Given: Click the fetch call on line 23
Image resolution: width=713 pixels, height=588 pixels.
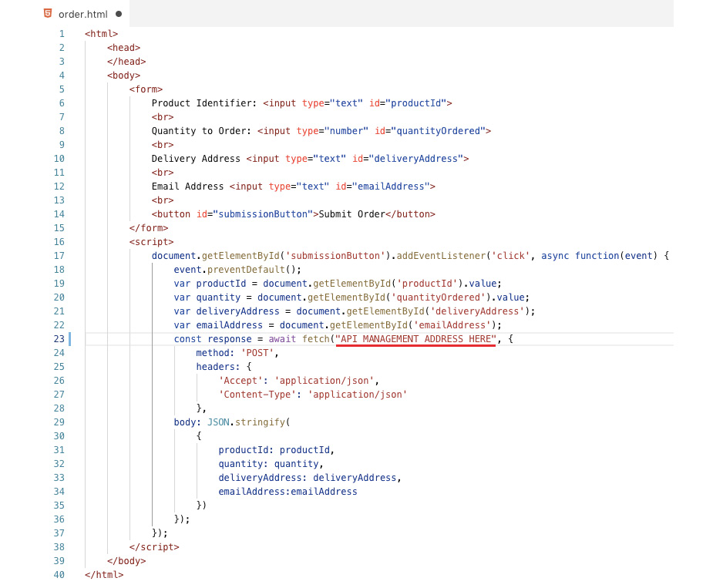Looking at the screenshot, I should click(315, 339).
